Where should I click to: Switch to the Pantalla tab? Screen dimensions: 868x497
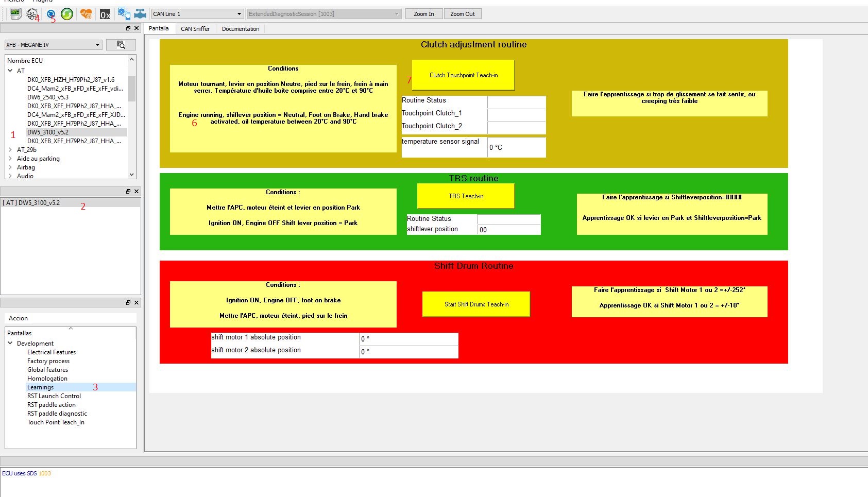[x=159, y=28]
